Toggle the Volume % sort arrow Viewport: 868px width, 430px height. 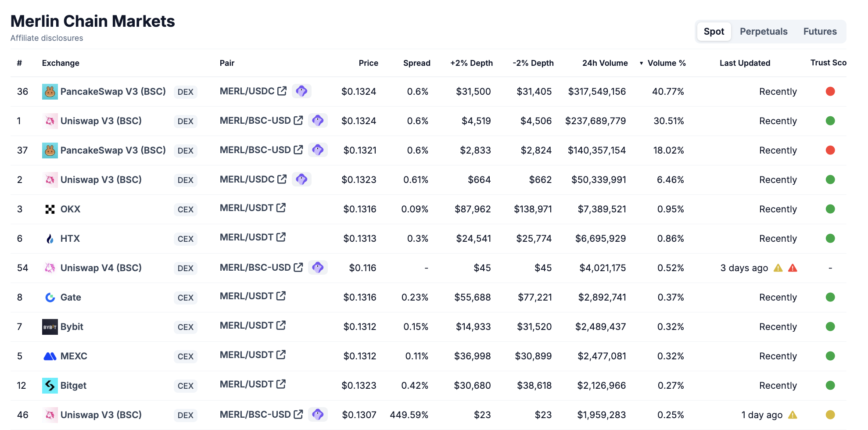[642, 63]
